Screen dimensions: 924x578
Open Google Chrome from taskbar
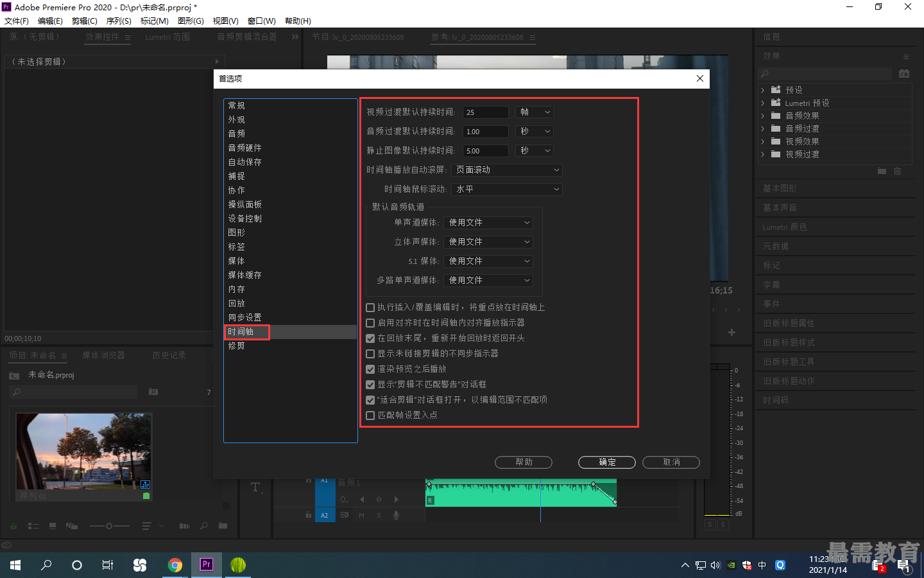(175, 565)
